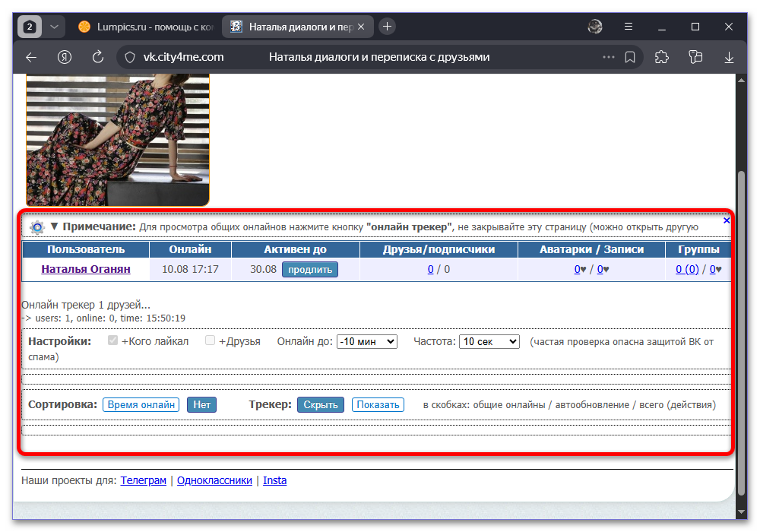Open the extensions puzzle icon
760x532 pixels.
(662, 57)
